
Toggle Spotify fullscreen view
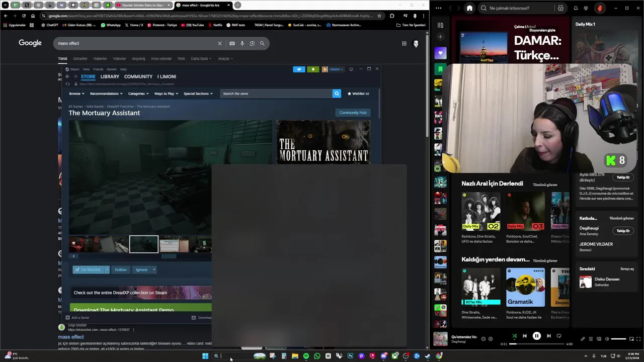[x=638, y=339]
